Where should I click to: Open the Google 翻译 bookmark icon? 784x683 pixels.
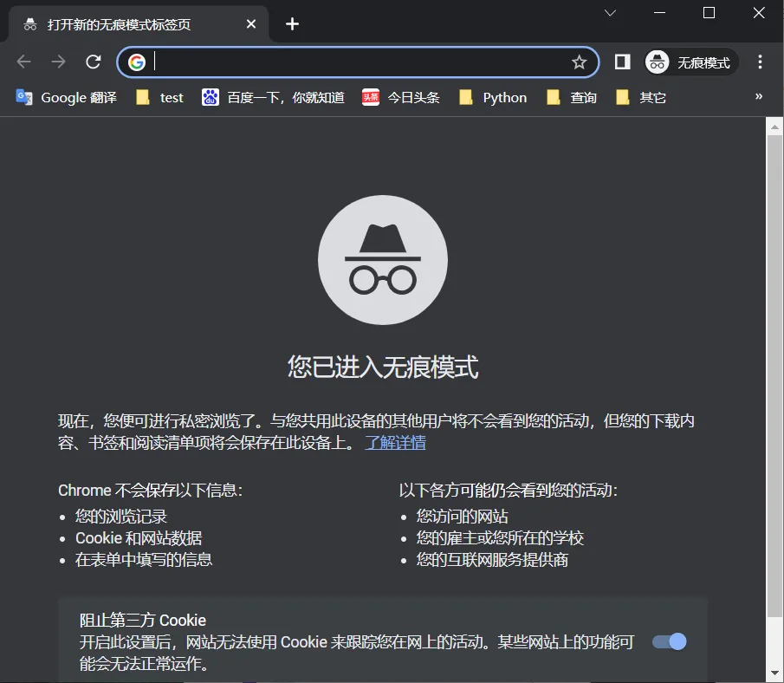tap(23, 97)
